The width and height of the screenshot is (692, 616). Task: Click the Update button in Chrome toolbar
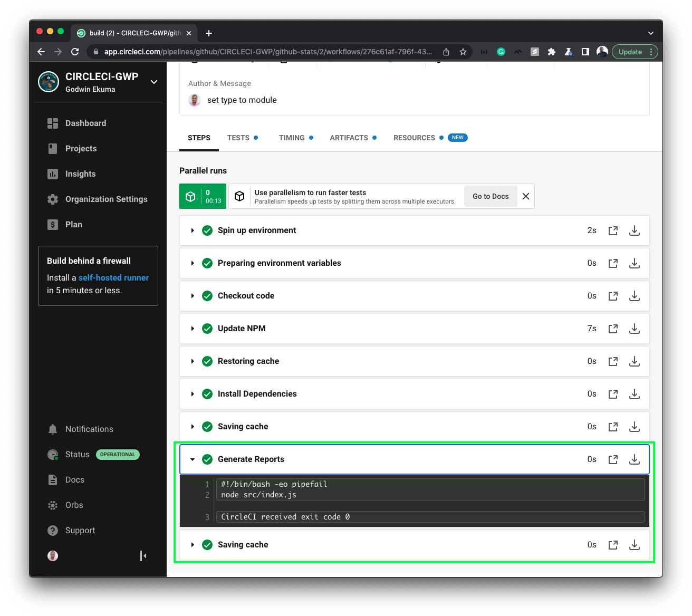(631, 52)
